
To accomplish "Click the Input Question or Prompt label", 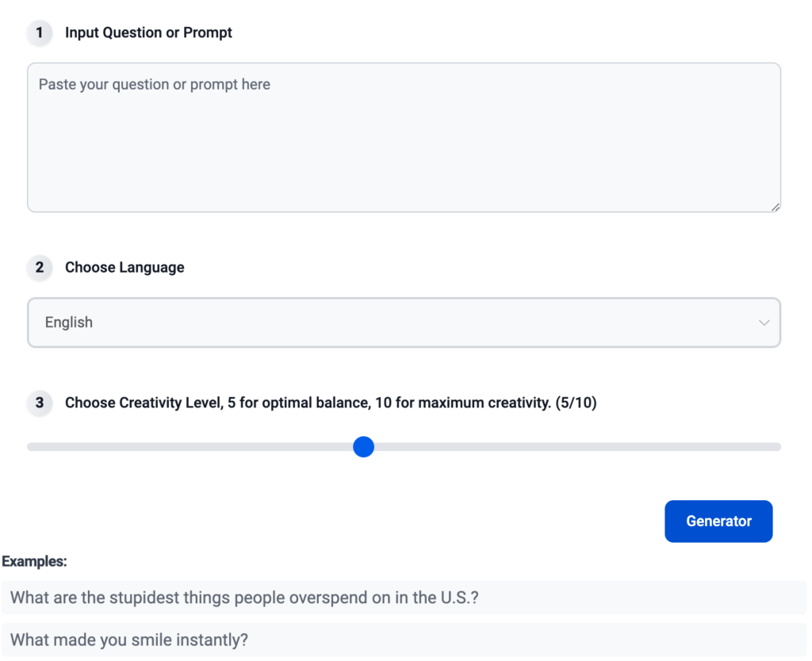I will (148, 32).
